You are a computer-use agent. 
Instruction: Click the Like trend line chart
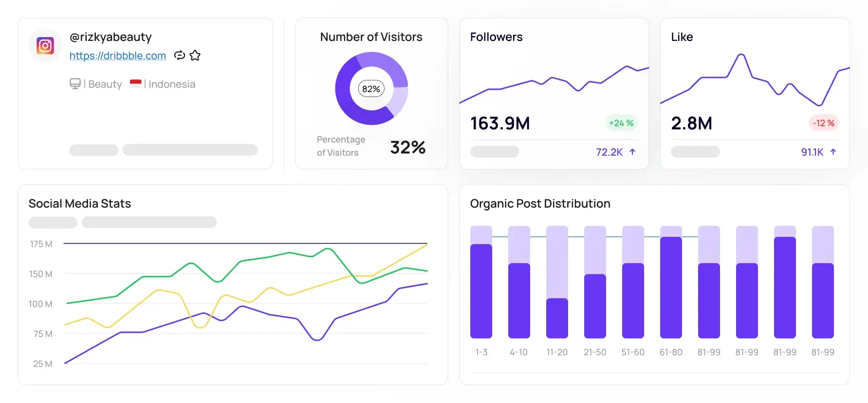point(755,80)
